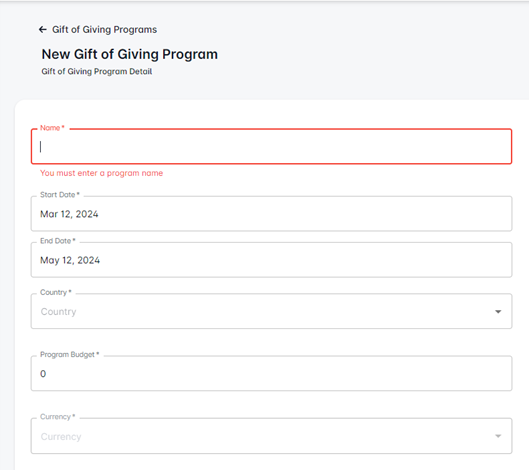Click the End Date label
The width and height of the screenshot is (529, 470).
(x=58, y=241)
